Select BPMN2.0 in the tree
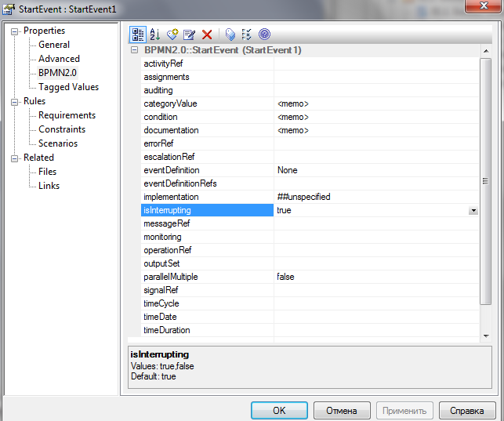 click(x=57, y=73)
